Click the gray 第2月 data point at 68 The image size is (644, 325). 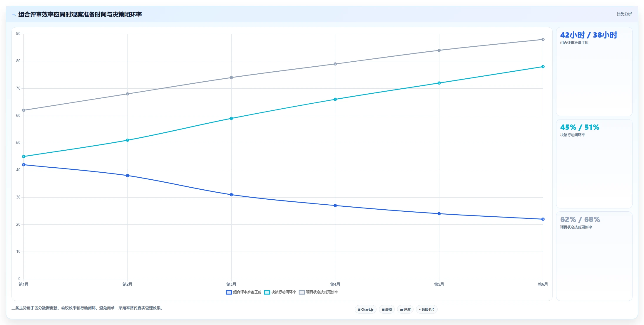click(x=128, y=94)
